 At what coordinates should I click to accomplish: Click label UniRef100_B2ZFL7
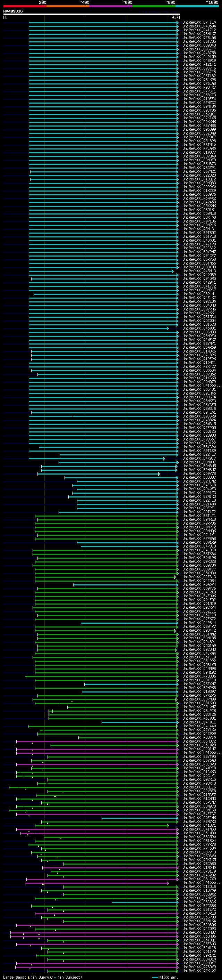[x=199, y=455]
